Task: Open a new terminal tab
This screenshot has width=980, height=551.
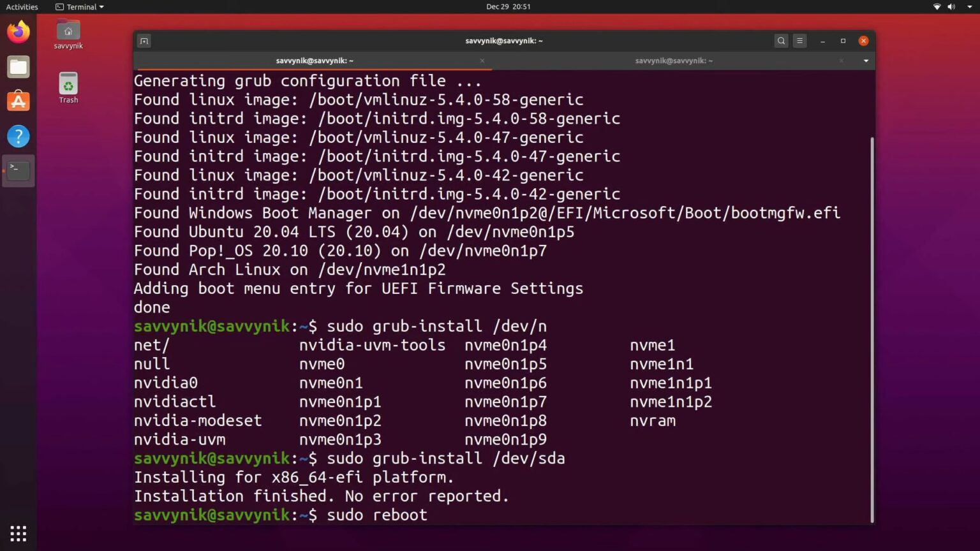Action: (144, 41)
